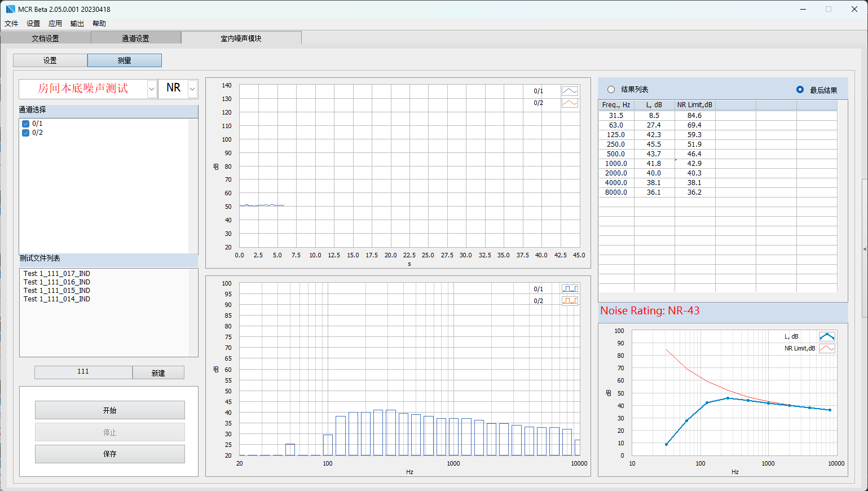
Task: Click the 0/1 line legend icon in time chart
Action: 570,91
